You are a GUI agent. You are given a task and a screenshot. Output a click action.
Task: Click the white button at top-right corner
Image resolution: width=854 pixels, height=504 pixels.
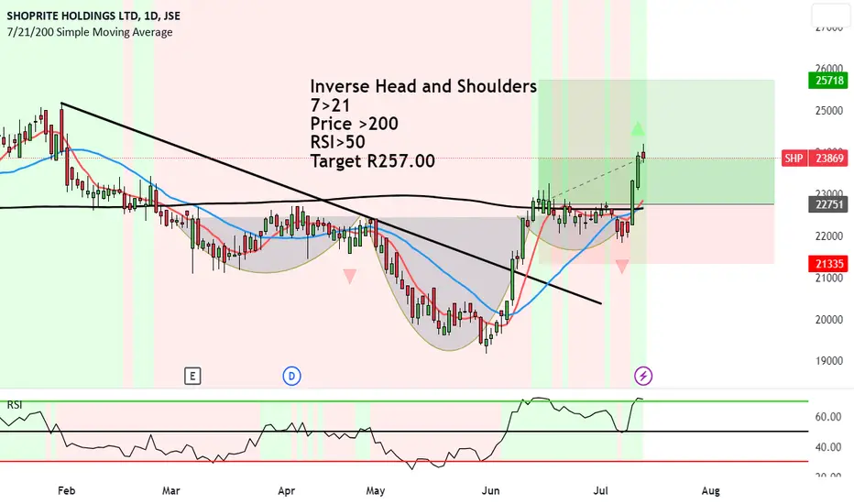coord(830,15)
